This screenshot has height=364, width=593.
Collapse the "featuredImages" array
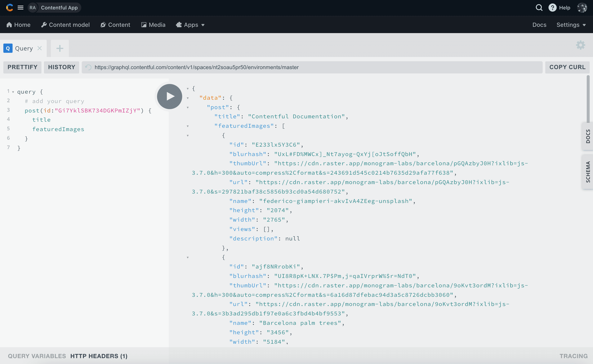(x=188, y=126)
